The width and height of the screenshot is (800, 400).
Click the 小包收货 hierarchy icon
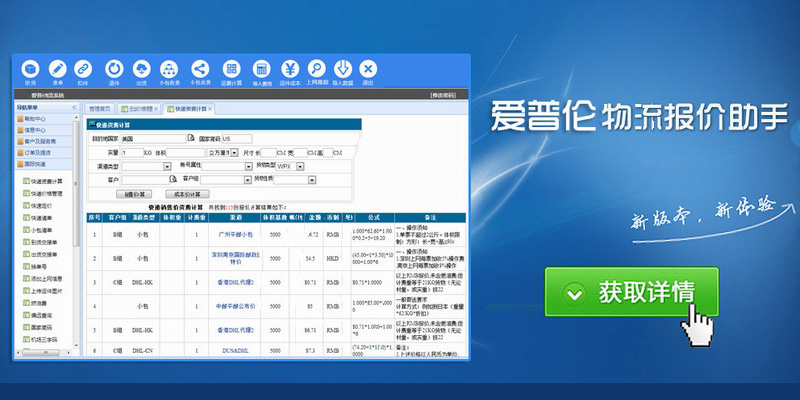point(169,69)
